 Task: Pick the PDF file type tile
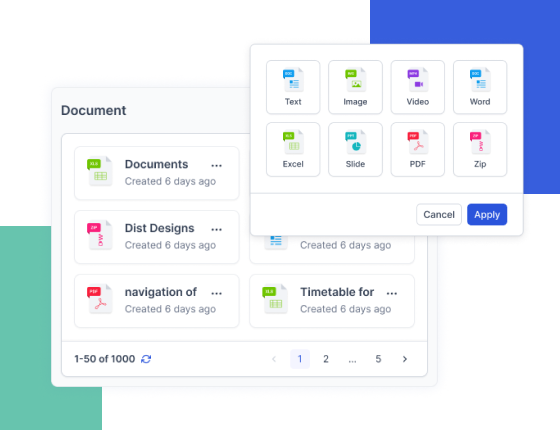(418, 149)
